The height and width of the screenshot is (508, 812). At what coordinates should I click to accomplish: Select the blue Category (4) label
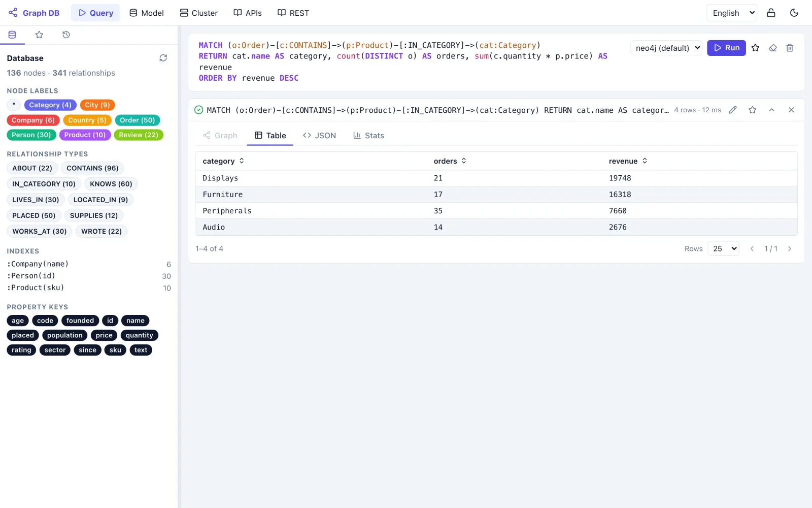point(50,105)
